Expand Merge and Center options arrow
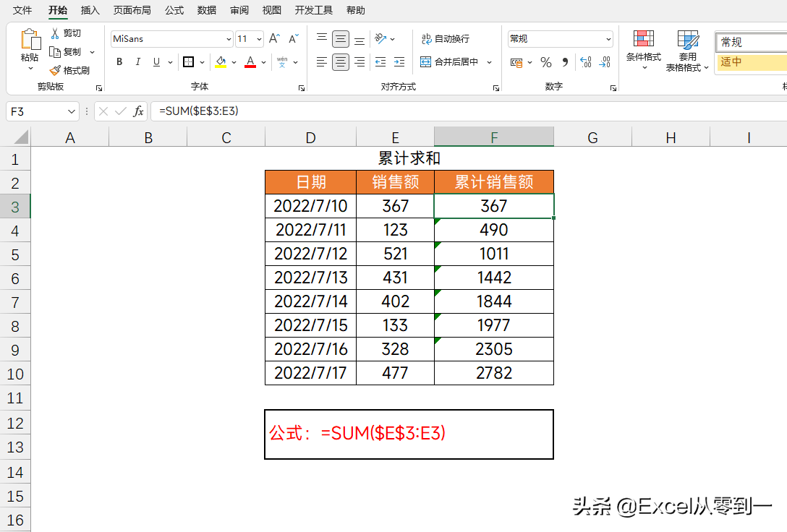Screen dimensions: 787x532 490,62
